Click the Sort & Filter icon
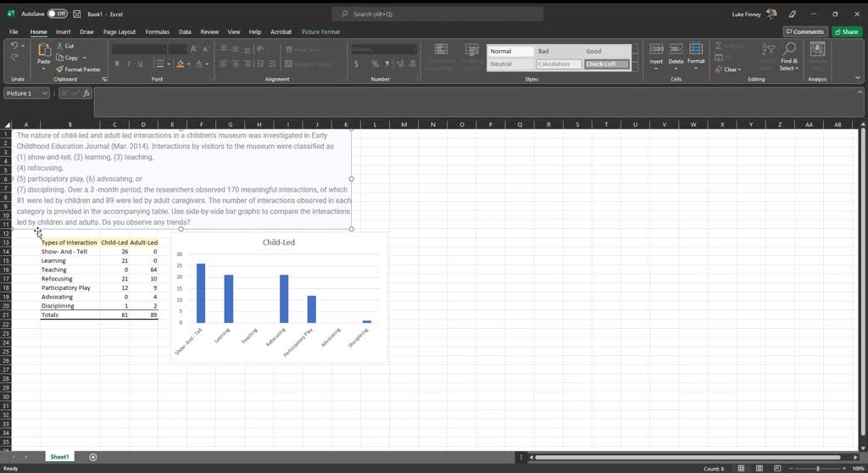This screenshot has width=868, height=473. [x=768, y=49]
